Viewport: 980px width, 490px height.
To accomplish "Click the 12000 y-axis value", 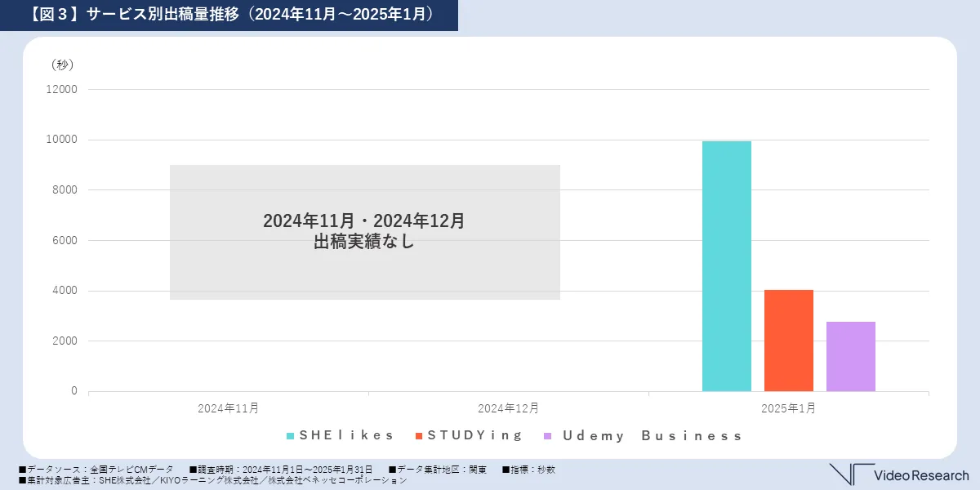I will pyautogui.click(x=63, y=89).
